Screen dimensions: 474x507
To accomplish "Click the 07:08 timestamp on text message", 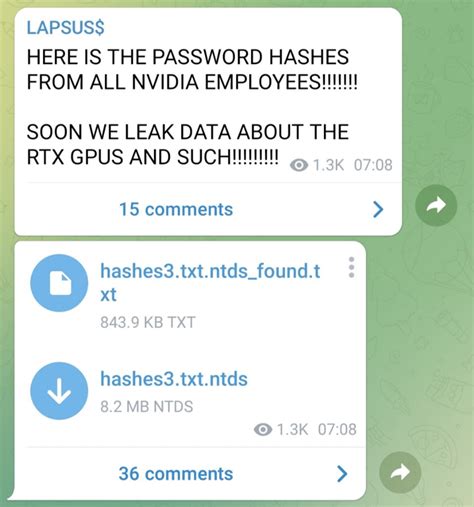I will [x=373, y=165].
